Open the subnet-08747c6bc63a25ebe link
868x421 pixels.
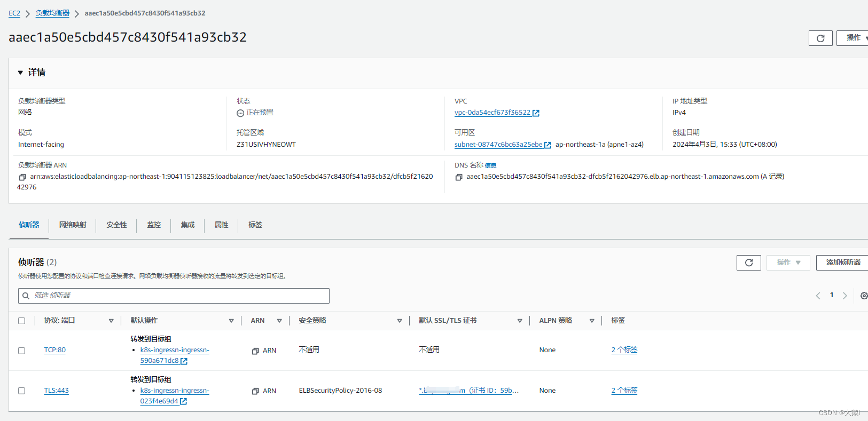[498, 145]
